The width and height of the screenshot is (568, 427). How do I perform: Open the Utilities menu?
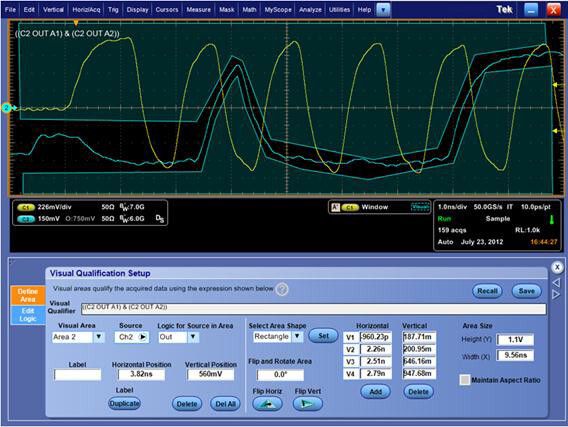pos(339,10)
